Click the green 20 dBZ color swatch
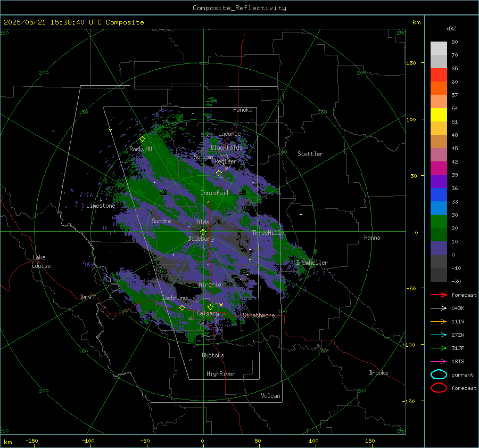This screenshot has width=479, height=448. coord(439,221)
